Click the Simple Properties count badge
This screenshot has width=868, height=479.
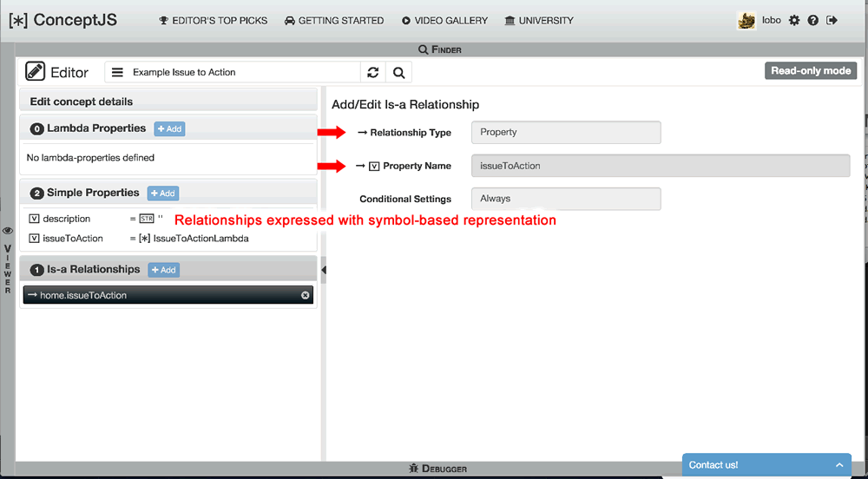tap(37, 193)
